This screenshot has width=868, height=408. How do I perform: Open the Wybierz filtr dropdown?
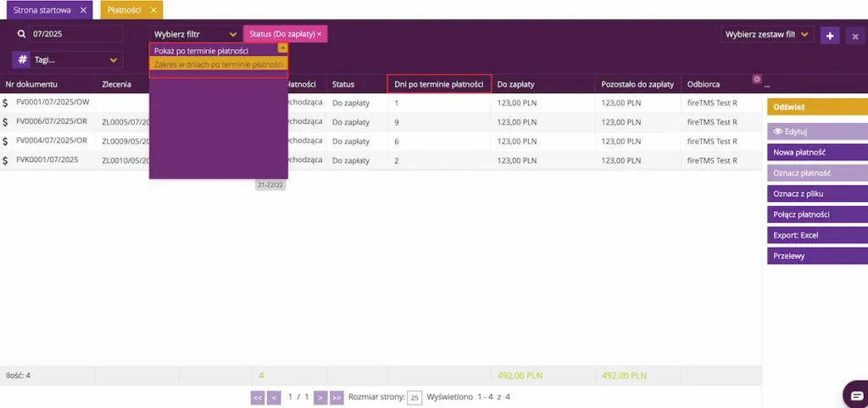click(196, 34)
